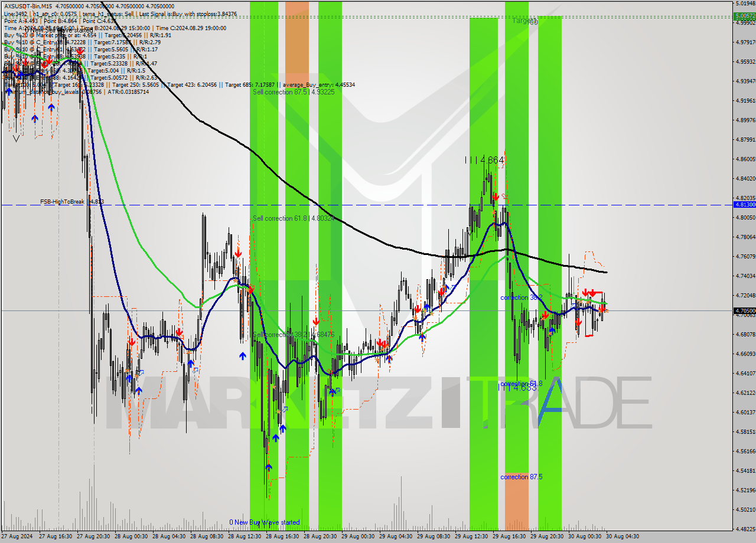Click the '30 Aug 04:30' time label
Viewport: 756px width, 543px height.
tap(621, 537)
